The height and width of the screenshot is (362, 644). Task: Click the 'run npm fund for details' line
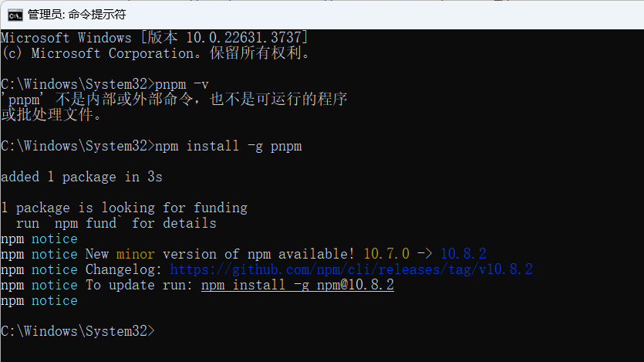click(116, 224)
